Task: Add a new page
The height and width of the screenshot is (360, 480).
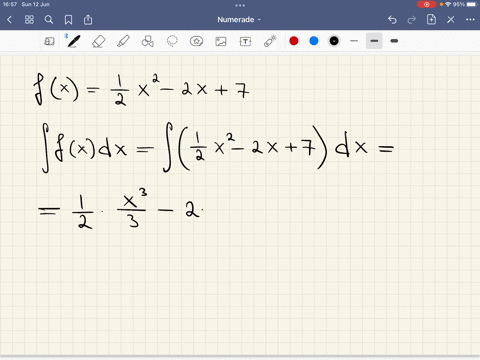Action: coord(431,20)
